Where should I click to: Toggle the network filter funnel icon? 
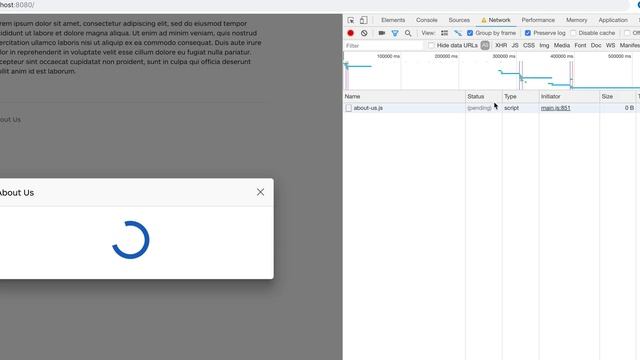pos(395,33)
